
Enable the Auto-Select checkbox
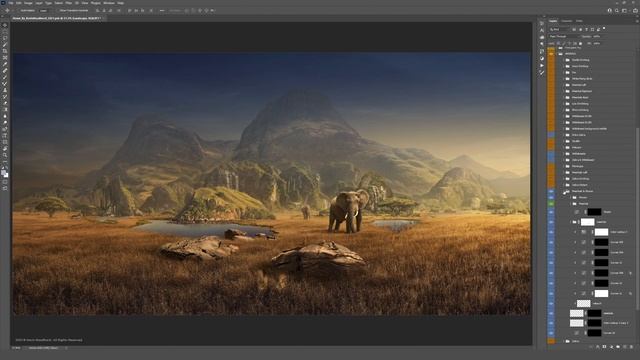click(19, 11)
